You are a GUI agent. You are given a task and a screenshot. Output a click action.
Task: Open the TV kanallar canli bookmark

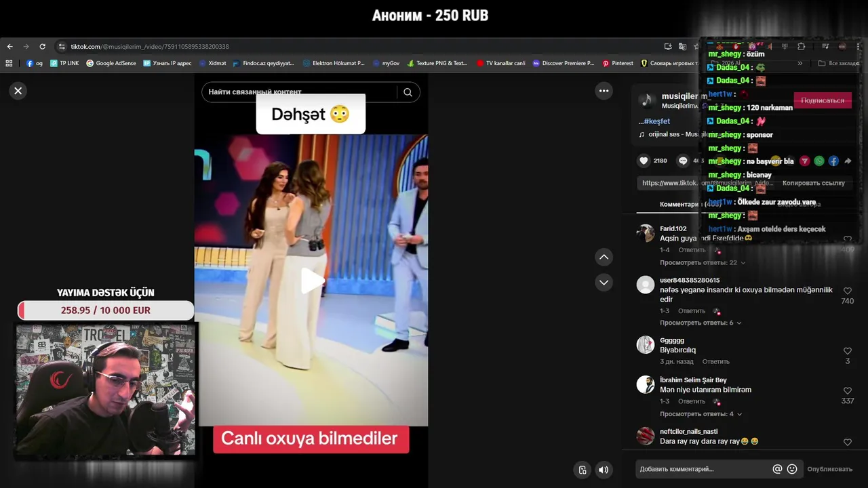click(500, 63)
